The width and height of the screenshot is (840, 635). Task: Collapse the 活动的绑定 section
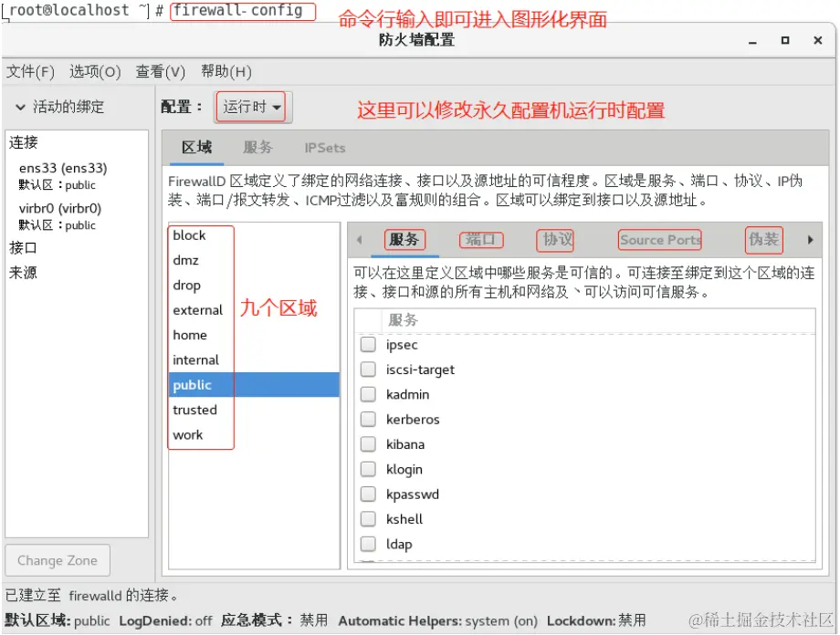point(20,107)
